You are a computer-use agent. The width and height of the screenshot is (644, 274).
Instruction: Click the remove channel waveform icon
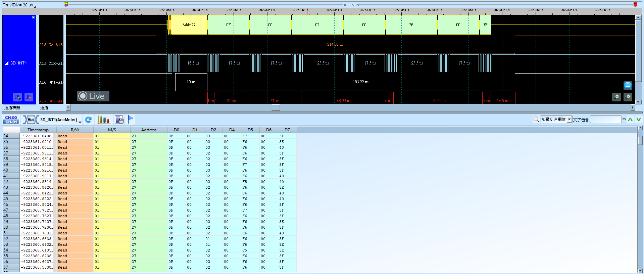pos(29,97)
